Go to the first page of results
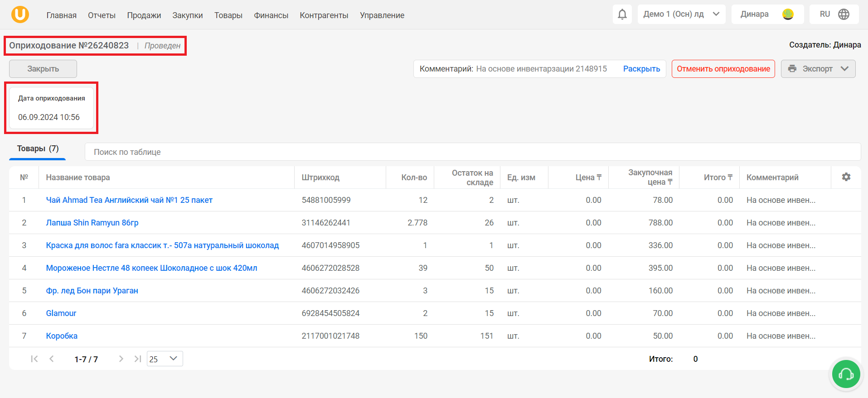The width and height of the screenshot is (868, 398). tap(34, 359)
